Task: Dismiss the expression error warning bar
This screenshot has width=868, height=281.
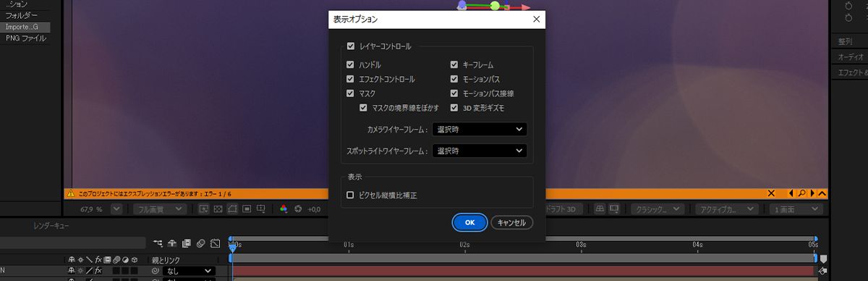Action: 771,193
